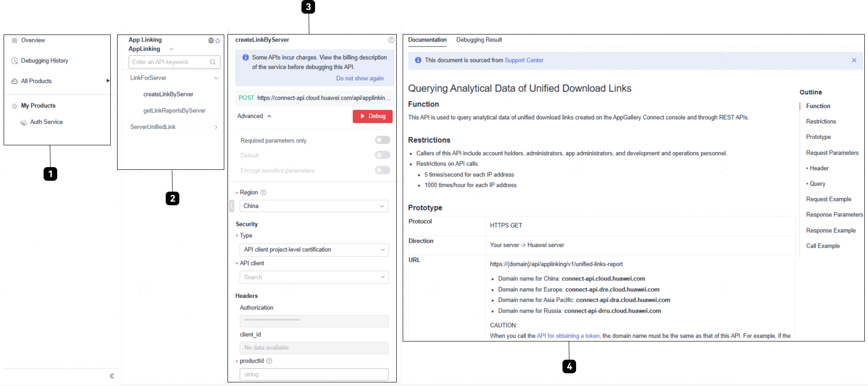Click the All Products cloud icon
The width and height of the screenshot is (868, 386).
(15, 81)
